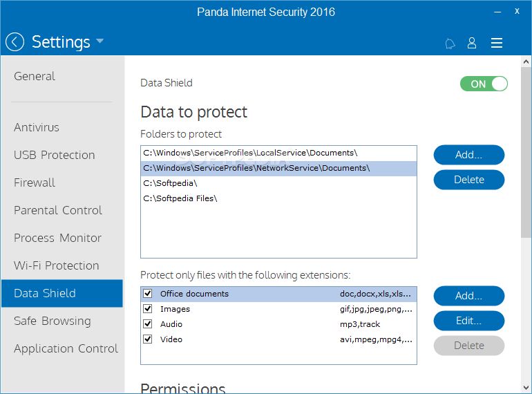Turn off the Data Shield toggle

pos(484,84)
